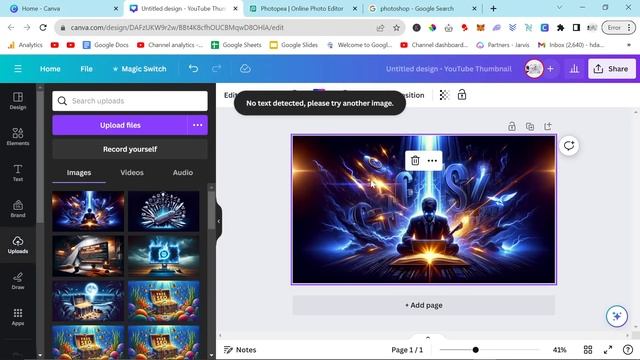This screenshot has width=640, height=360.
Task: Lock the selected image element
Action: pyautogui.click(x=462, y=95)
